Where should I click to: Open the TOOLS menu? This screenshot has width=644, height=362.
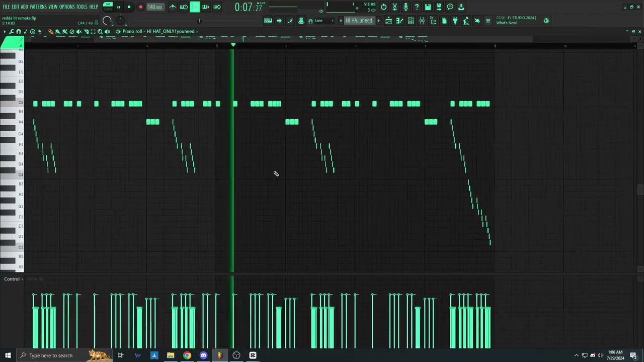coord(82,7)
